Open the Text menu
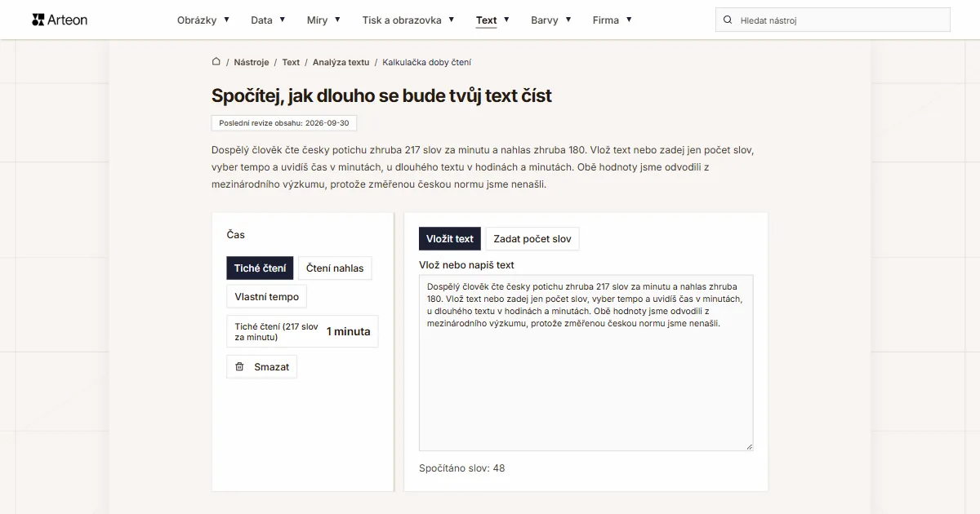 point(492,20)
